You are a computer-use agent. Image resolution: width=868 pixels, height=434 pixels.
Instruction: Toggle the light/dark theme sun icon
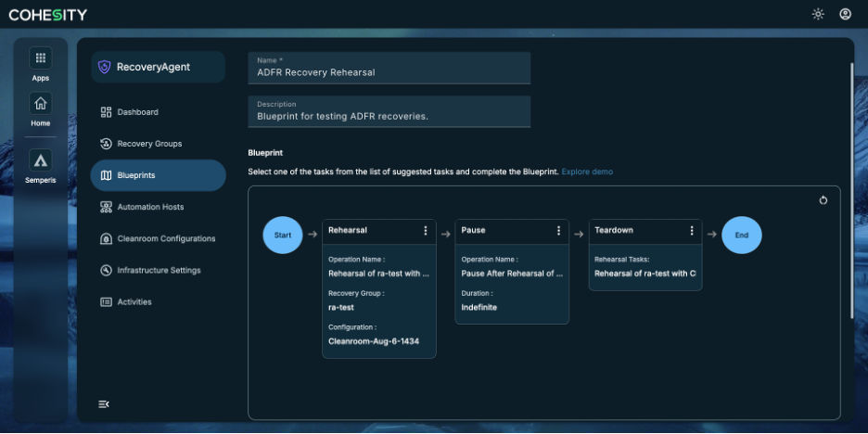pyautogui.click(x=818, y=15)
